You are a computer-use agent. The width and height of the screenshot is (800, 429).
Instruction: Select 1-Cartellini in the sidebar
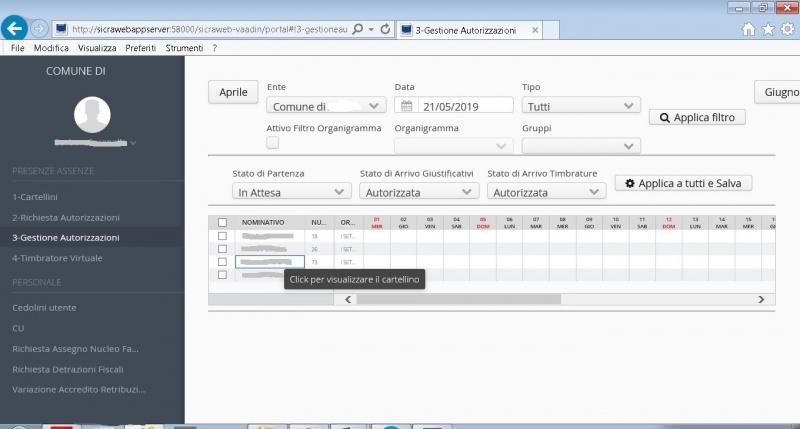[36, 197]
